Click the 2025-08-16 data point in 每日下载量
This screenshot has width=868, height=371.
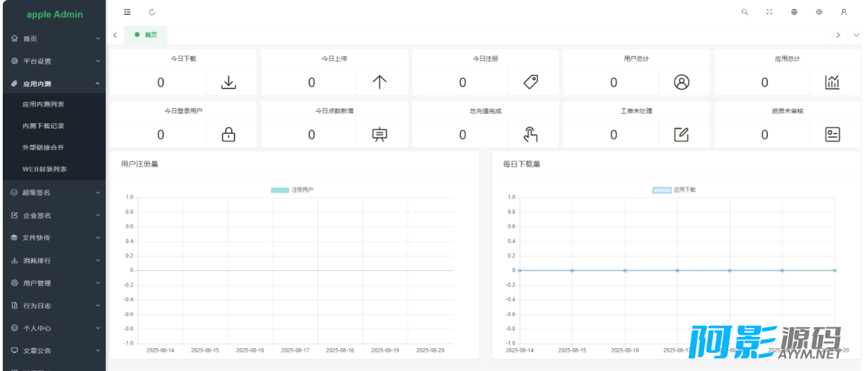coord(625,270)
